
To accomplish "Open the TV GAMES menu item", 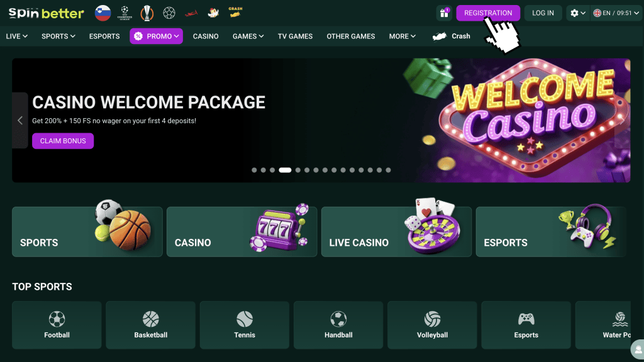I will [x=295, y=36].
